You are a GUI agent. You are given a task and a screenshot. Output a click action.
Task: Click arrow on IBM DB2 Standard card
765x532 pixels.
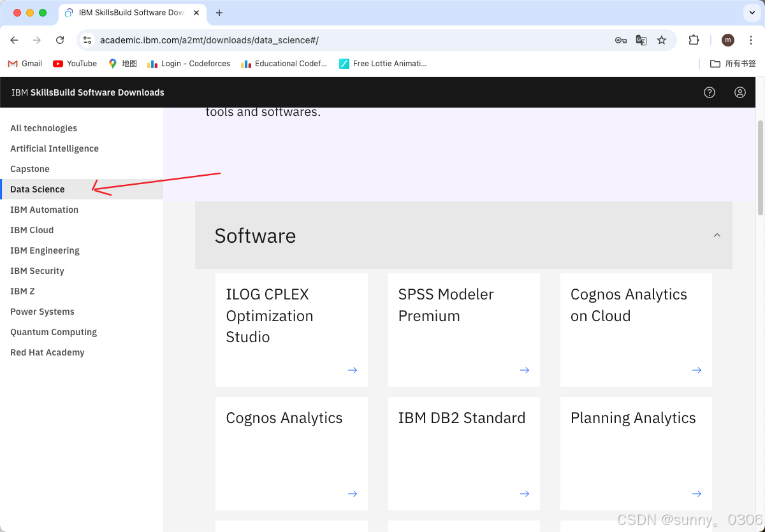tap(525, 494)
